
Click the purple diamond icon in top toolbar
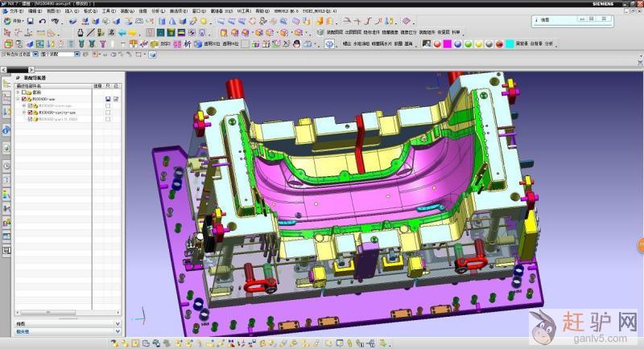[x=406, y=21]
